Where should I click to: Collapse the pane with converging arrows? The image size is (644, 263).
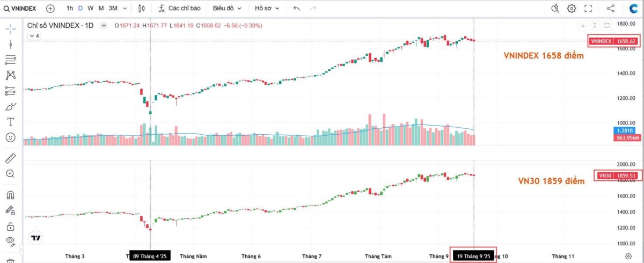[595, 25]
